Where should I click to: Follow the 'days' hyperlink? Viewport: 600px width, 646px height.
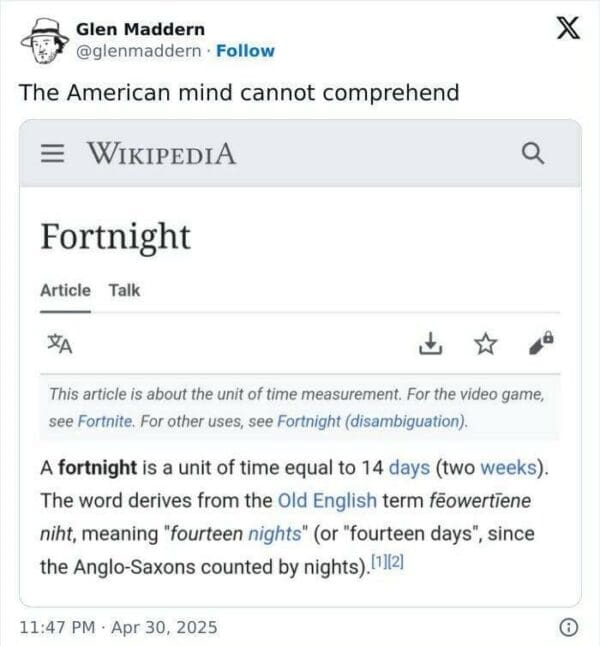[x=408, y=467]
